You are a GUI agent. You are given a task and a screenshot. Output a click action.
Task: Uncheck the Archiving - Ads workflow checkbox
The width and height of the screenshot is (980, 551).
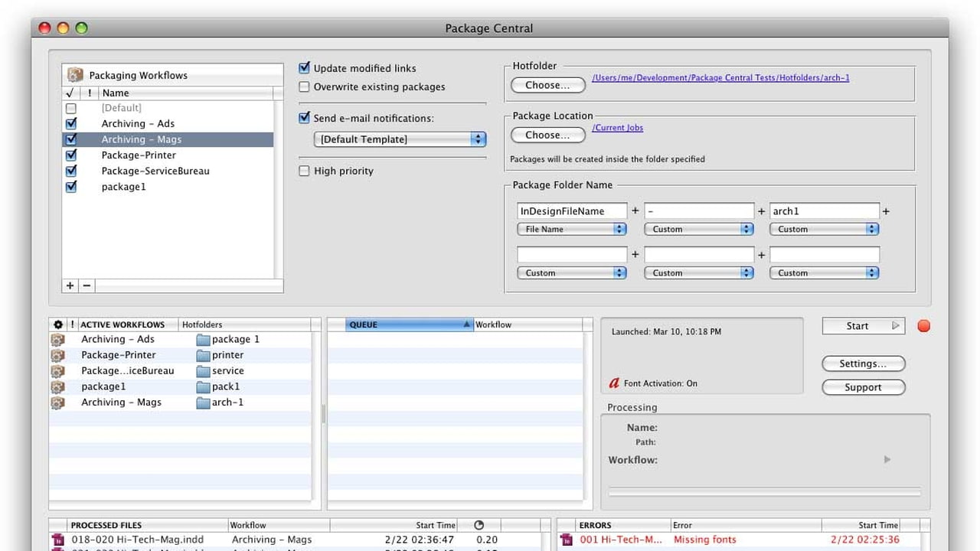point(71,123)
